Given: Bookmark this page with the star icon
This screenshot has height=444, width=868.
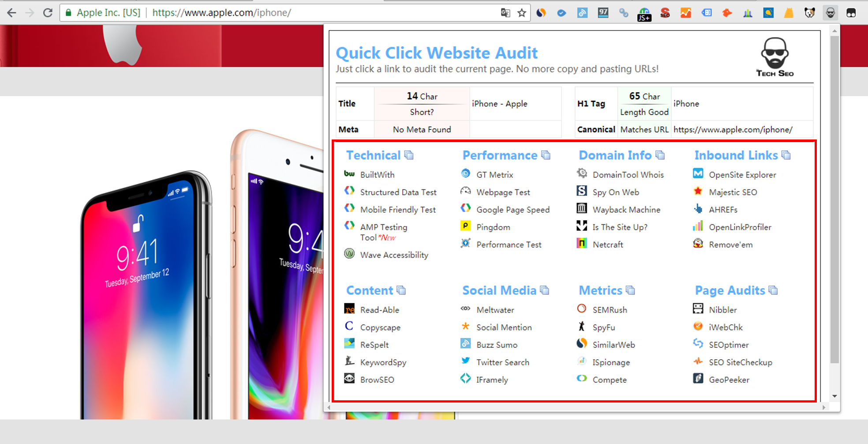Looking at the screenshot, I should [522, 13].
